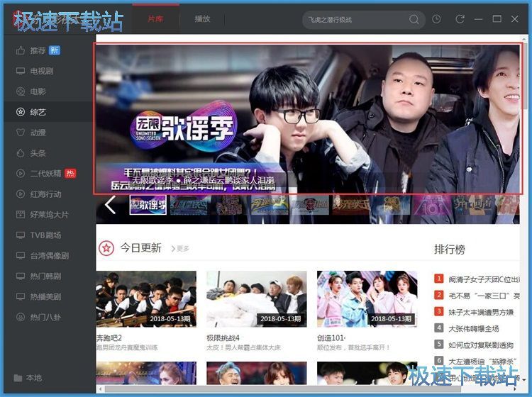Open the 热门八卦 gossip section

click(39, 317)
